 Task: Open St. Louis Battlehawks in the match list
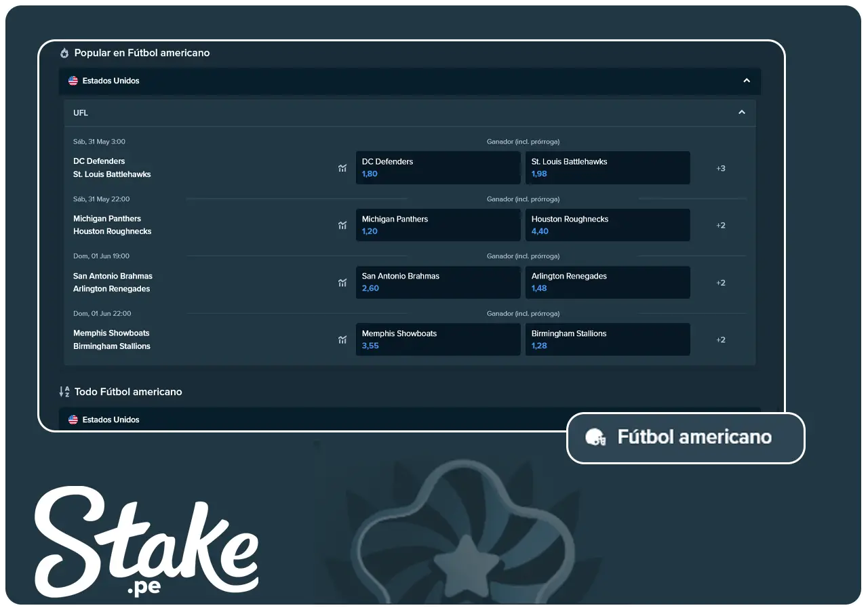click(112, 174)
